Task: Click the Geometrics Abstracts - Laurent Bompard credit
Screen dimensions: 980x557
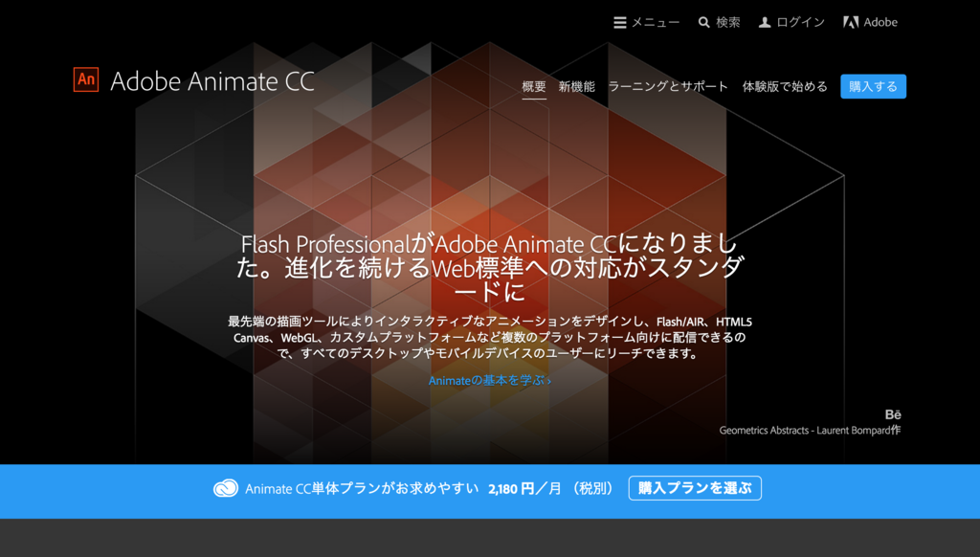Action: pyautogui.click(x=810, y=430)
